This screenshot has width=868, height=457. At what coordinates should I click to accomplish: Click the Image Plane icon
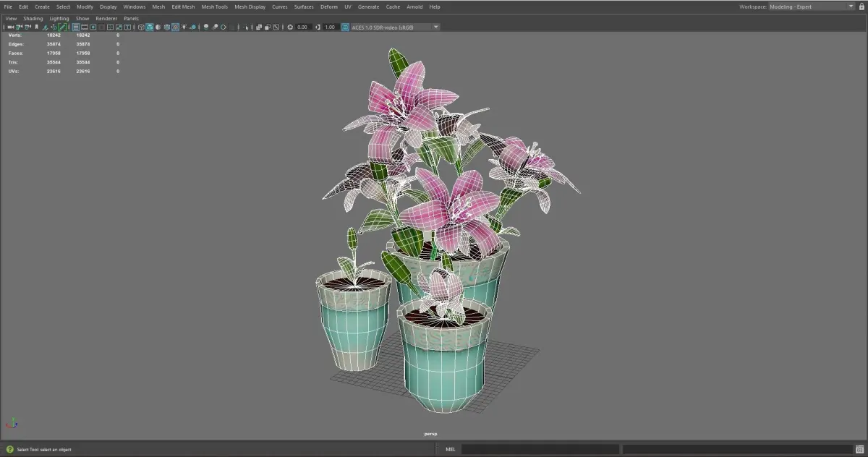[45, 27]
